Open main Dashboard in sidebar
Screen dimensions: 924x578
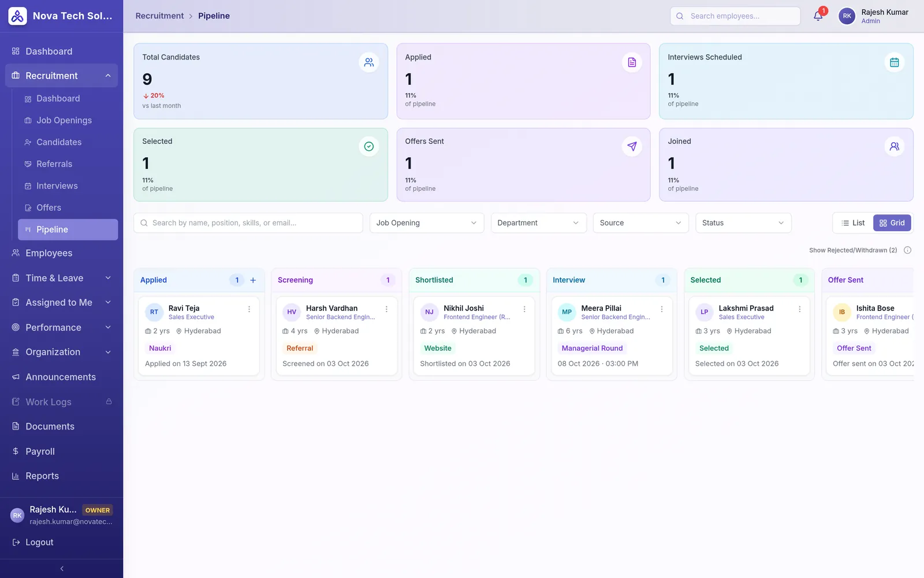(61, 51)
